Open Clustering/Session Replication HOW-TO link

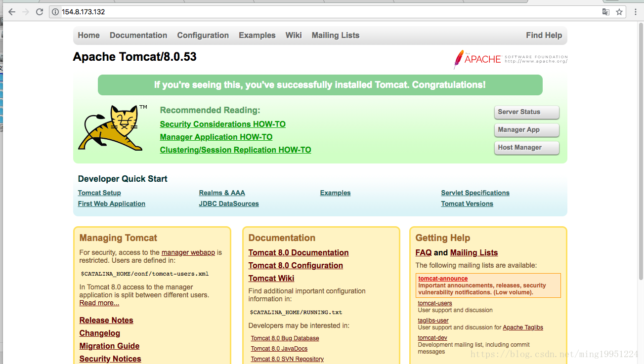236,150
